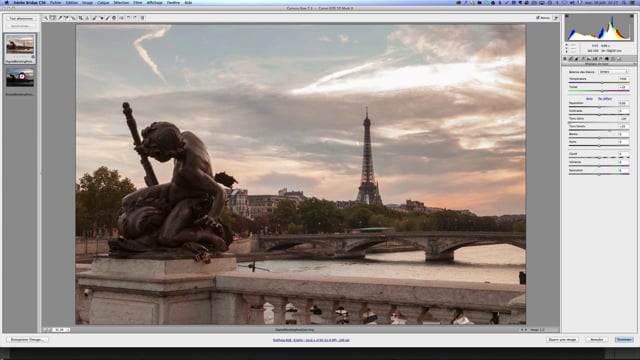Open the Fichier menu
Viewport: 640px width, 360px height.
click(56, 2)
